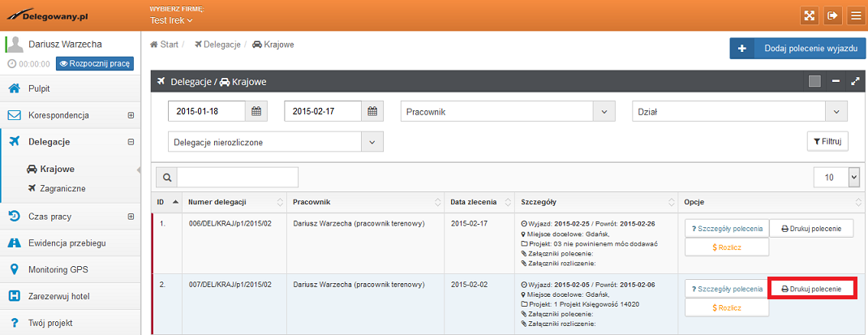Open the Pracownik dropdown filter
The height and width of the screenshot is (335, 868).
click(509, 111)
